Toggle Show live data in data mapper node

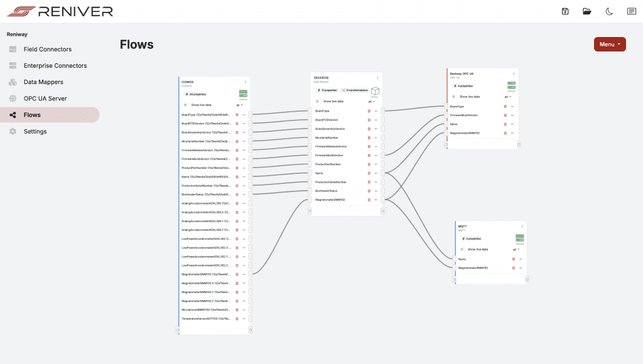(x=318, y=101)
